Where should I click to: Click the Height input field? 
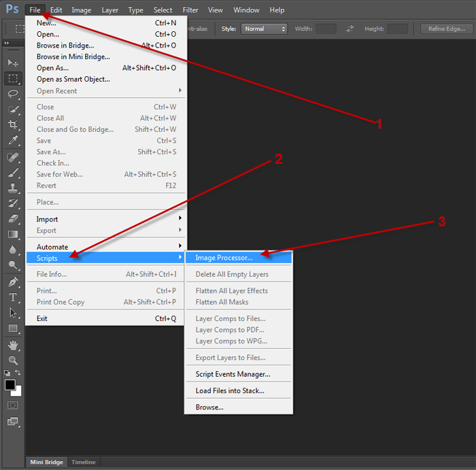[x=397, y=29]
